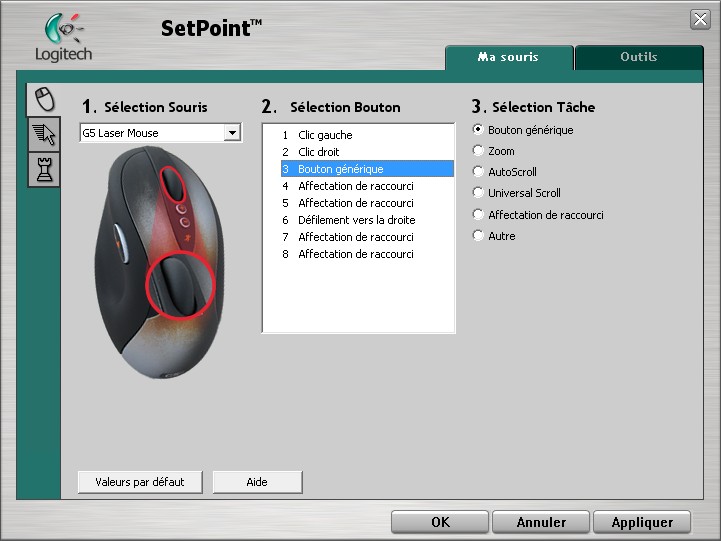The image size is (721, 541).
Task: Select the Autre radio option
Action: tap(494, 236)
